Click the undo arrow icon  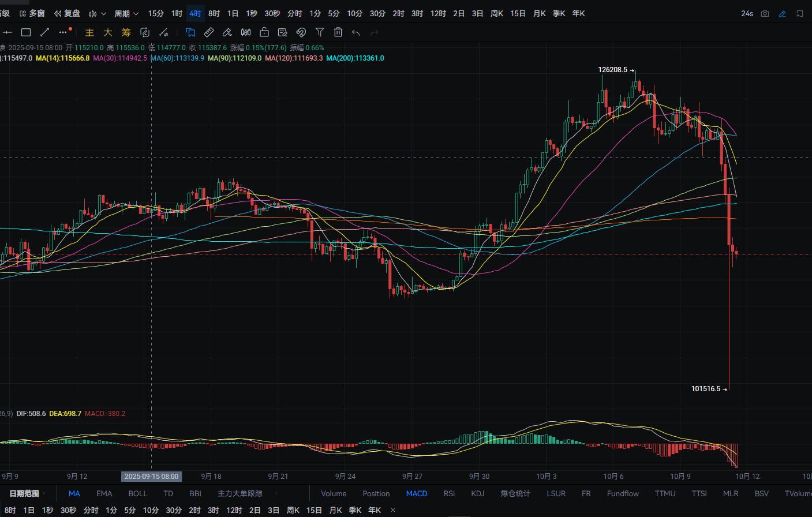pyautogui.click(x=356, y=32)
